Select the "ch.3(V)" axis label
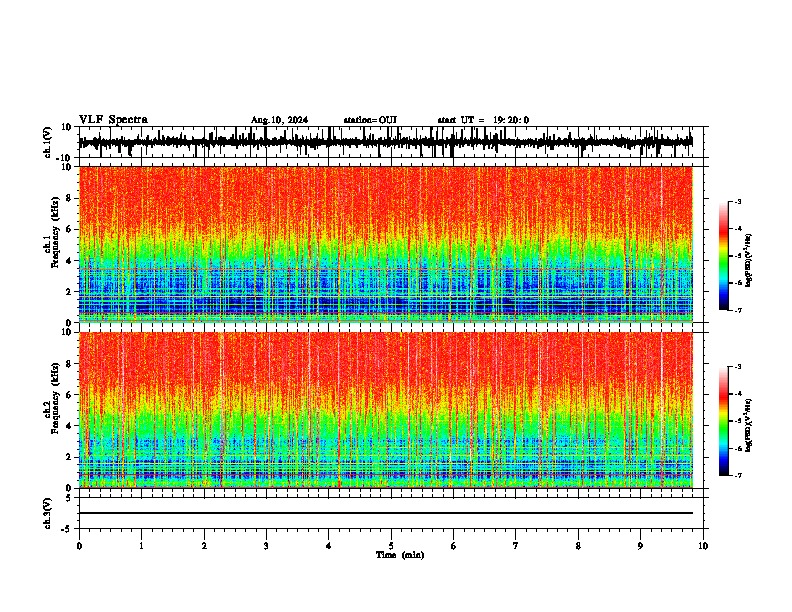792x612 pixels. (x=48, y=514)
